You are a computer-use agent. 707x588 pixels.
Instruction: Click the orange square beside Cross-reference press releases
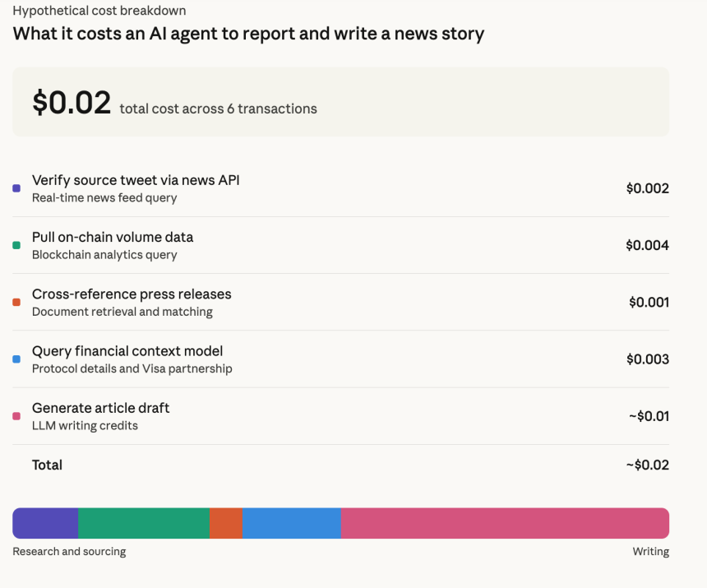16,303
